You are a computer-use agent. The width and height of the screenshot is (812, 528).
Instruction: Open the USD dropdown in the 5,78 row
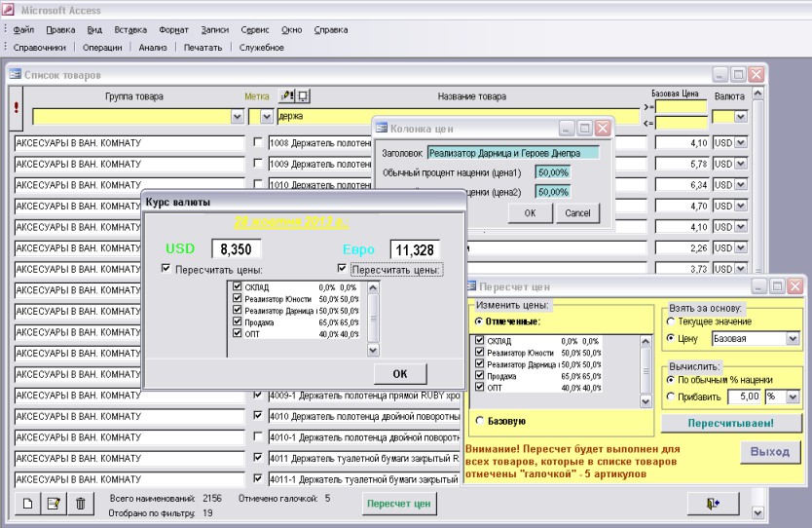(741, 164)
